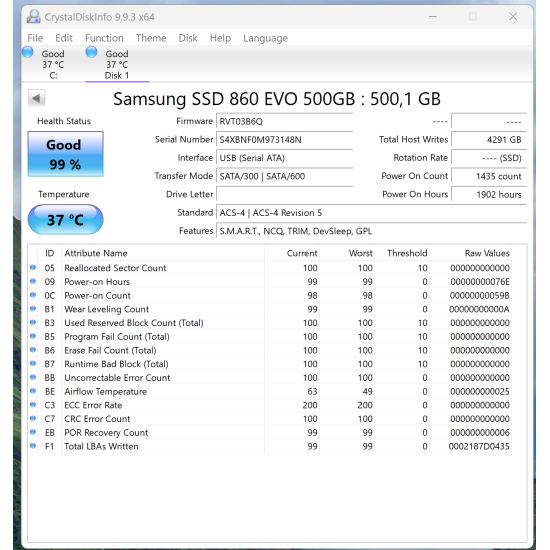Image resolution: width=550 pixels, height=550 pixels.
Task: Open the File menu
Action: coord(35,38)
